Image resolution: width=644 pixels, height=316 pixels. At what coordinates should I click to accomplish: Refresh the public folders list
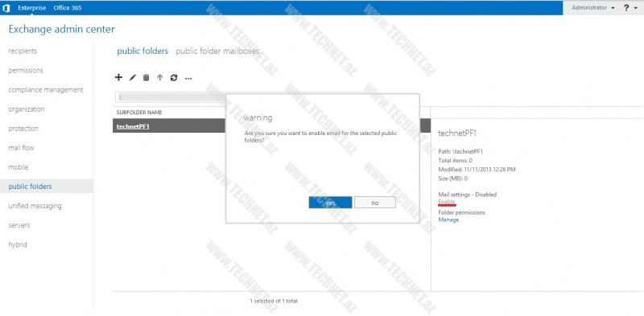(174, 77)
